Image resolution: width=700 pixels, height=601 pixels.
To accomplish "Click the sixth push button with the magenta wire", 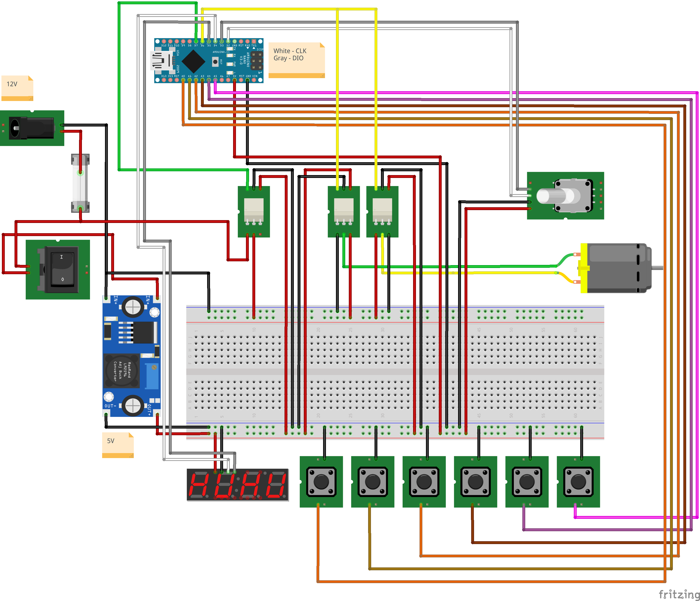I will 578,482.
